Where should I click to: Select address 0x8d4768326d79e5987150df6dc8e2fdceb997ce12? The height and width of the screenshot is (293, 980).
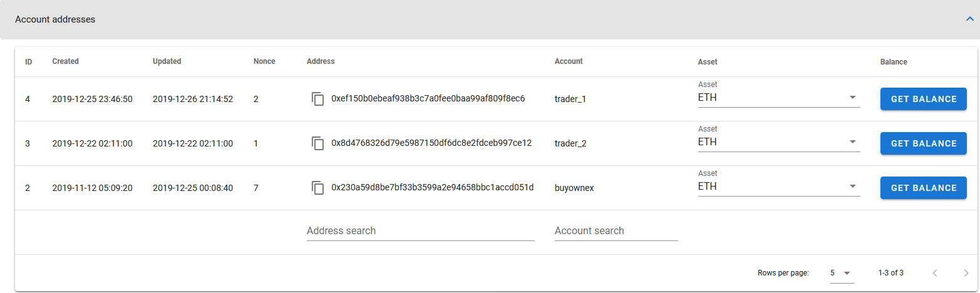431,143
